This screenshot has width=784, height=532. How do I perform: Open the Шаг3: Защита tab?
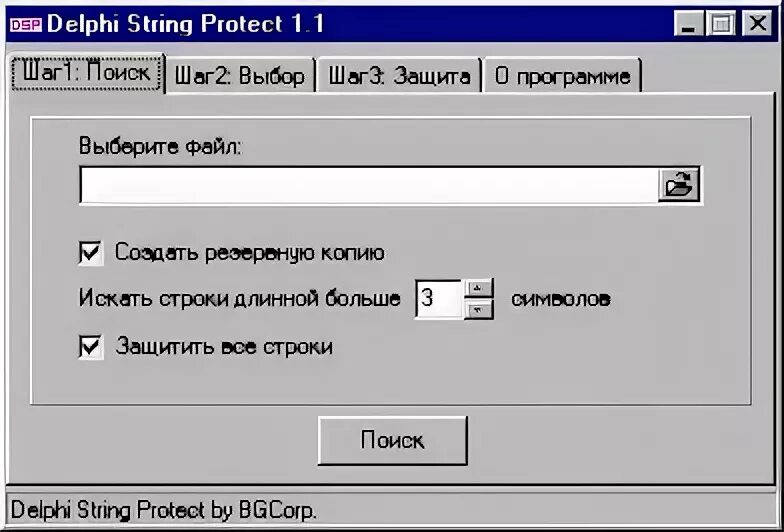pos(398,76)
